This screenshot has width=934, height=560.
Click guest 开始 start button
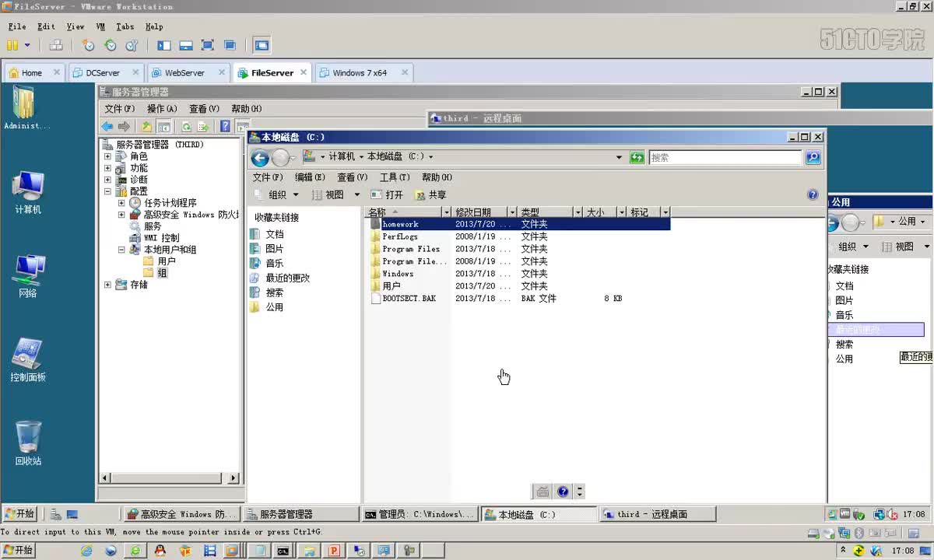19,514
